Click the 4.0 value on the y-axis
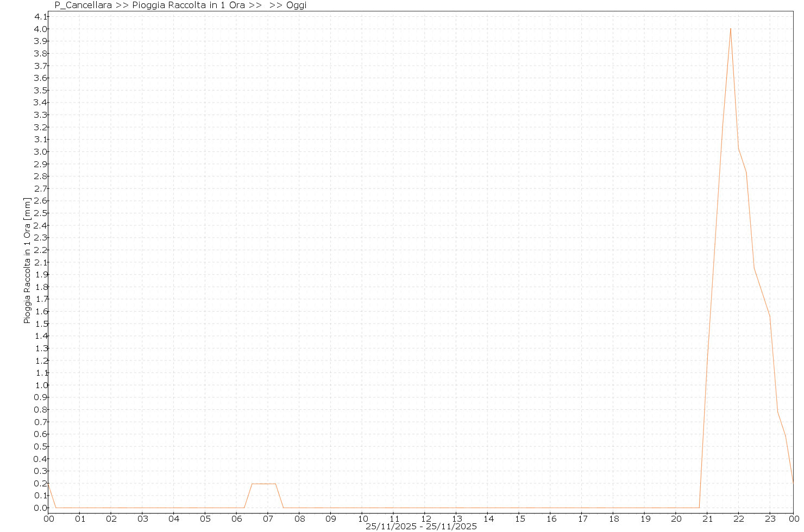This screenshot has height=532, width=804. (x=41, y=29)
